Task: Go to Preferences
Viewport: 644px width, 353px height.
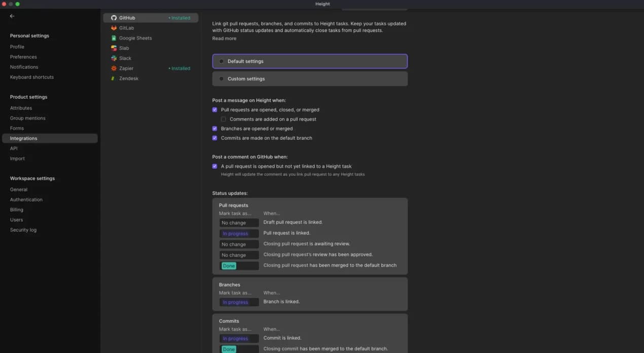Action: pyautogui.click(x=23, y=57)
